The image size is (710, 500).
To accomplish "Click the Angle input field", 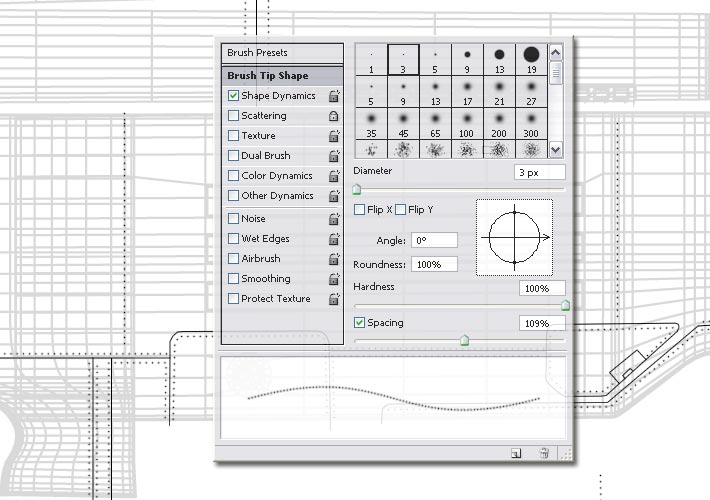I will tap(434, 240).
